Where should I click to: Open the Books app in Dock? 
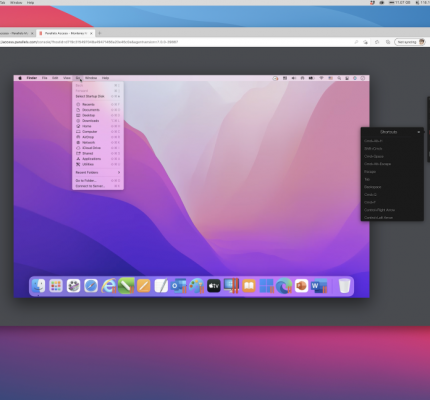point(249,286)
